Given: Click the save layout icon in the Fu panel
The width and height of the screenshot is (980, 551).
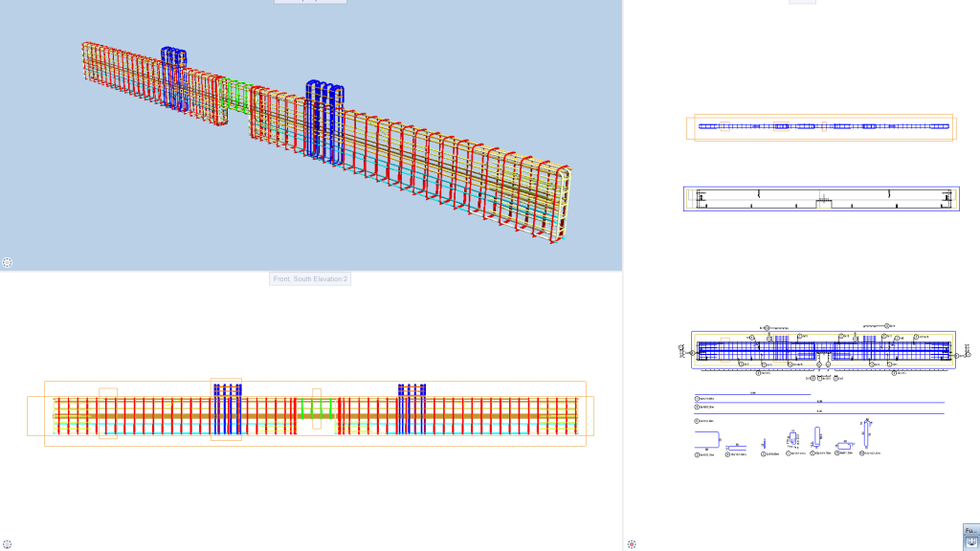Looking at the screenshot, I should pyautogui.click(x=969, y=540).
